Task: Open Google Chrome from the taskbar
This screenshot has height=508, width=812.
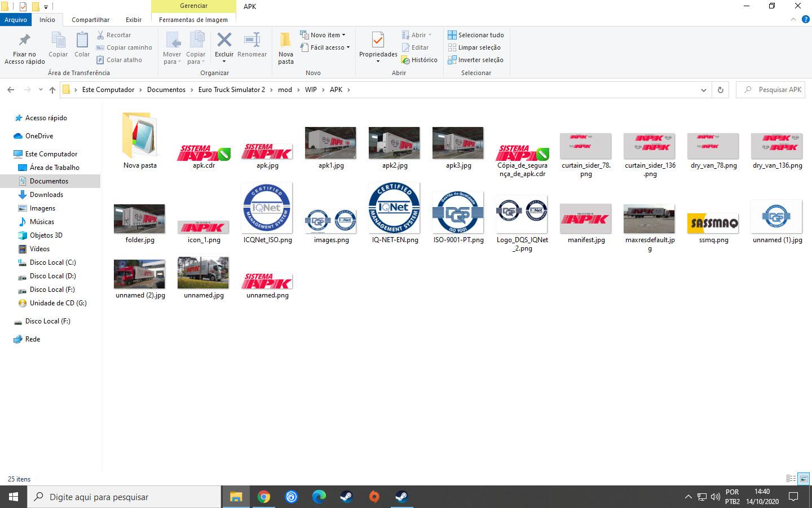Action: pos(263,497)
